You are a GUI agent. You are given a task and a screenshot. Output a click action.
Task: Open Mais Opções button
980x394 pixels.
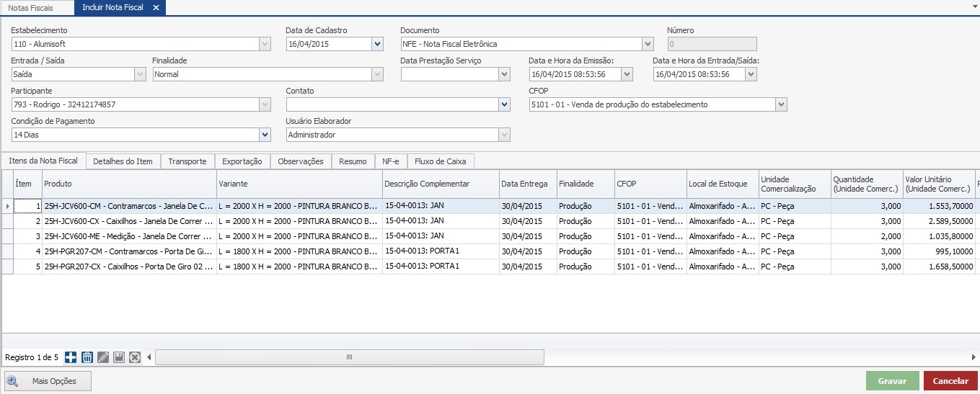tap(48, 381)
